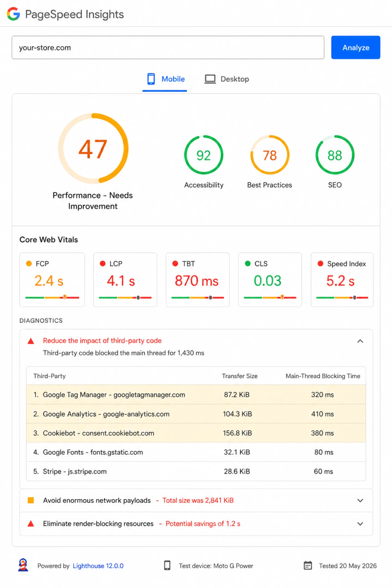Select the Google Fonts fonts.gstatic.com row
The image size is (392, 588).
(x=196, y=452)
